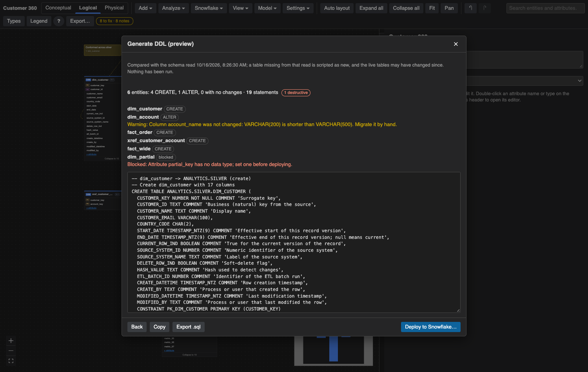Image resolution: width=588 pixels, height=372 pixels.
Task: Click the Export .sql button
Action: pyautogui.click(x=189, y=327)
